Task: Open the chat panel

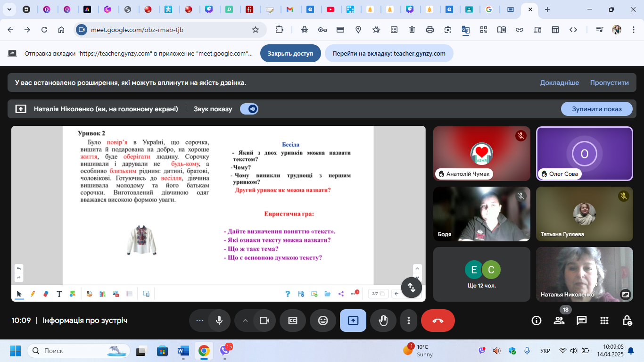Action: (x=582, y=321)
